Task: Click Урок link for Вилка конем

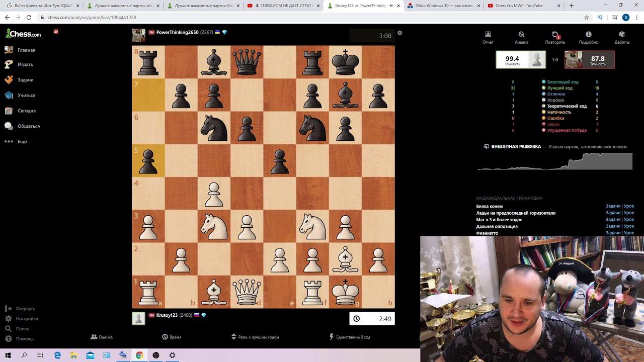Action: tap(629, 206)
